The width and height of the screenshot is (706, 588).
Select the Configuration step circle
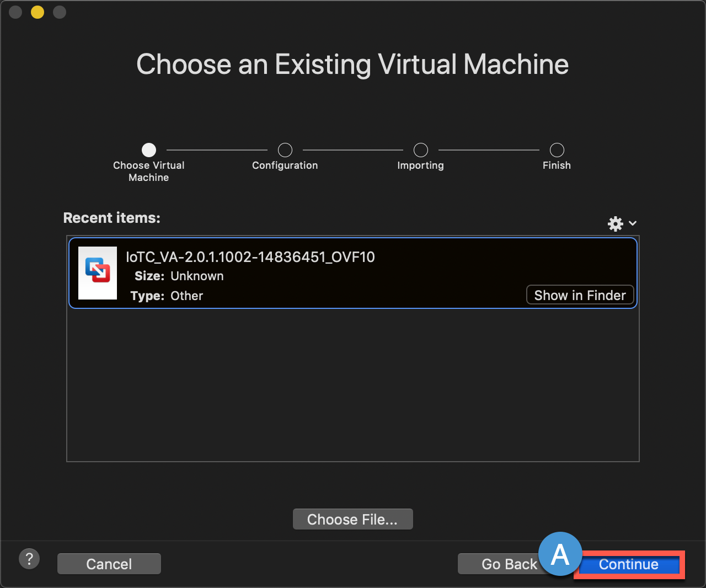(x=285, y=150)
